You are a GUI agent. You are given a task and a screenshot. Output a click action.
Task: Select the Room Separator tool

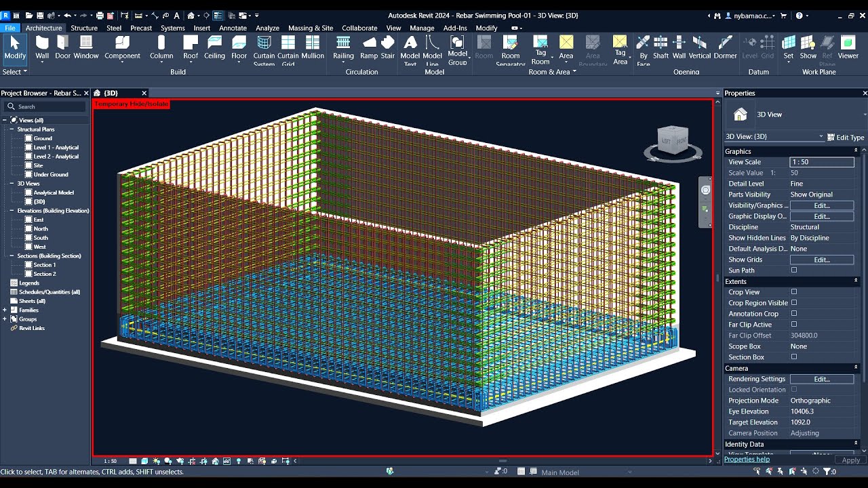click(x=511, y=50)
